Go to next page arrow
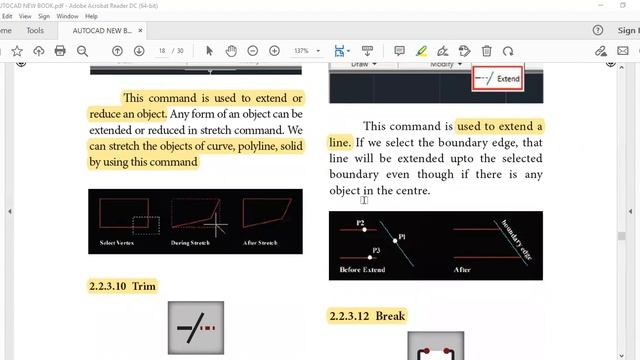Viewport: 640px width, 360px height. 139,51
